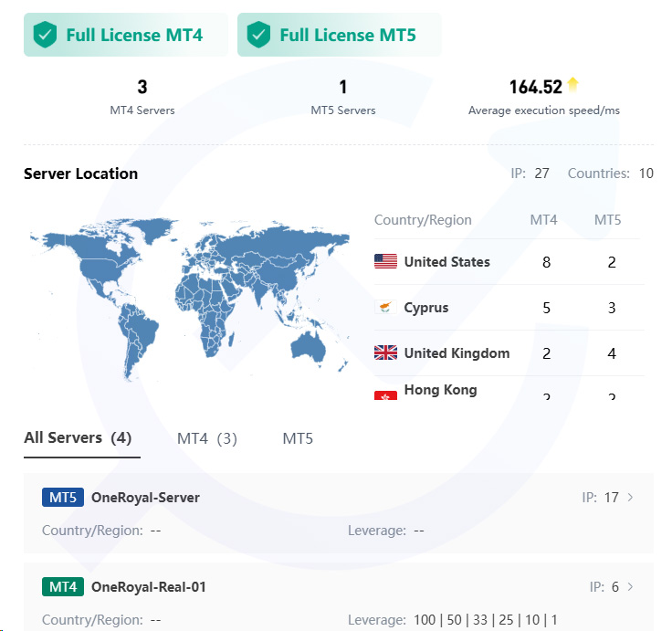Click the United States flag icon
672x631 pixels.
(385, 261)
